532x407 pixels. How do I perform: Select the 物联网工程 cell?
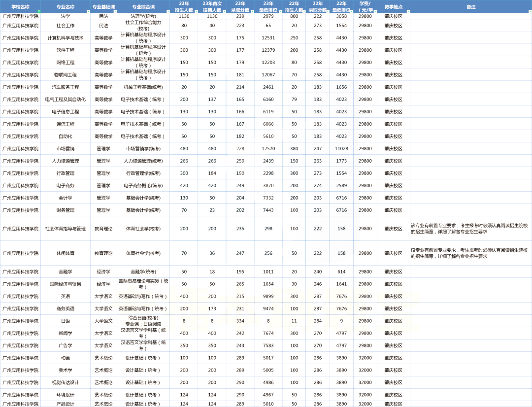click(x=66, y=75)
